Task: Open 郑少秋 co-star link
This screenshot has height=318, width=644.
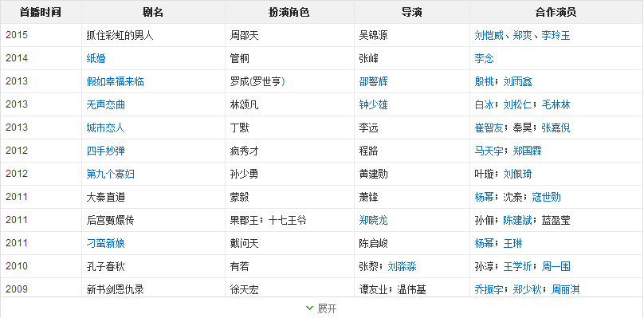Action: click(528, 289)
